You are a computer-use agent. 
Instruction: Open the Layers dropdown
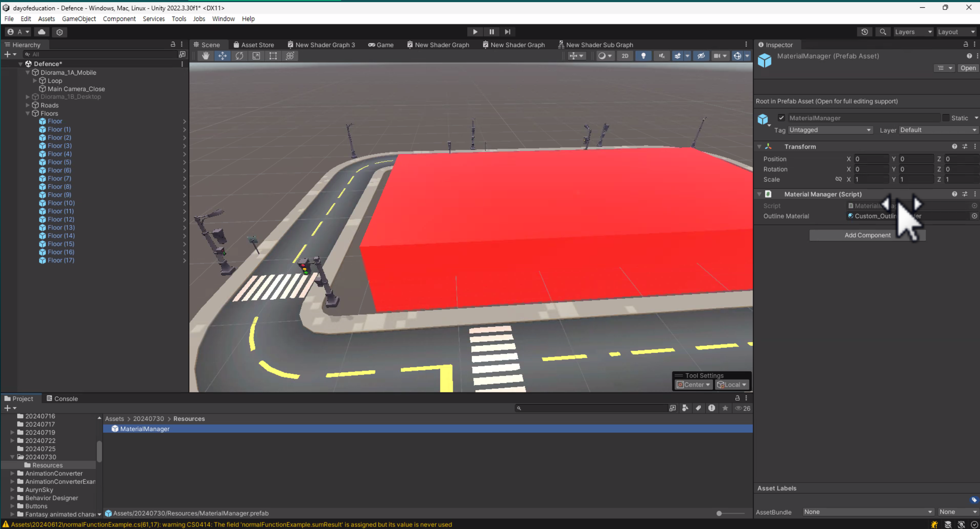(913, 32)
